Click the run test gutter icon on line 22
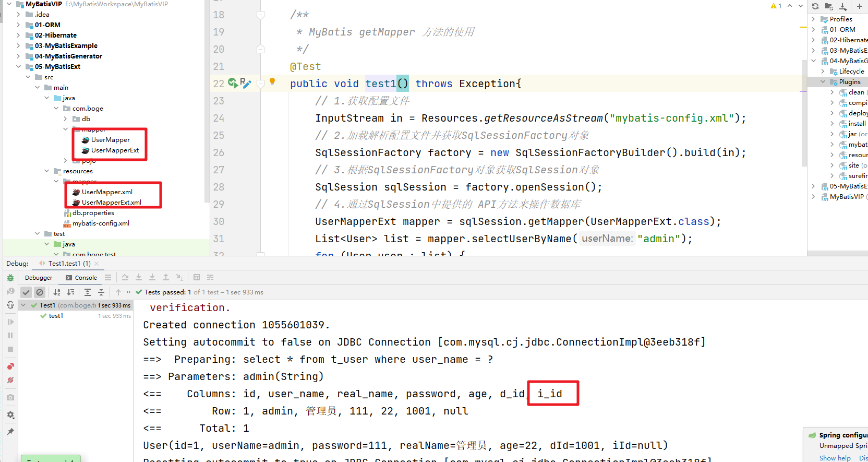The width and height of the screenshot is (868, 462). click(233, 83)
